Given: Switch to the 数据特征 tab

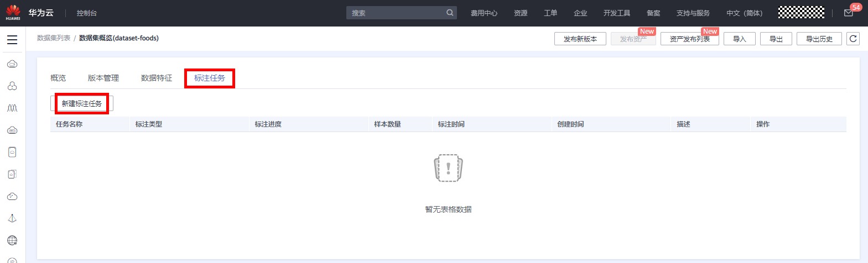Looking at the screenshot, I should click(x=157, y=78).
